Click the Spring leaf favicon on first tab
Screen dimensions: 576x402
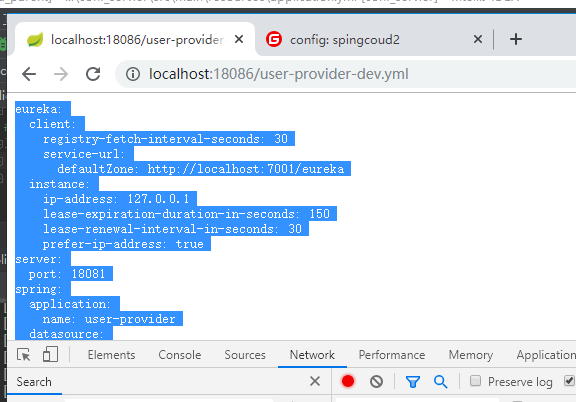35,39
